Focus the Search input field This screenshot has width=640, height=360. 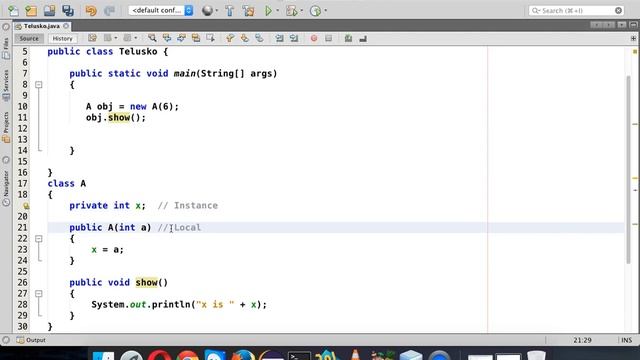point(576,11)
